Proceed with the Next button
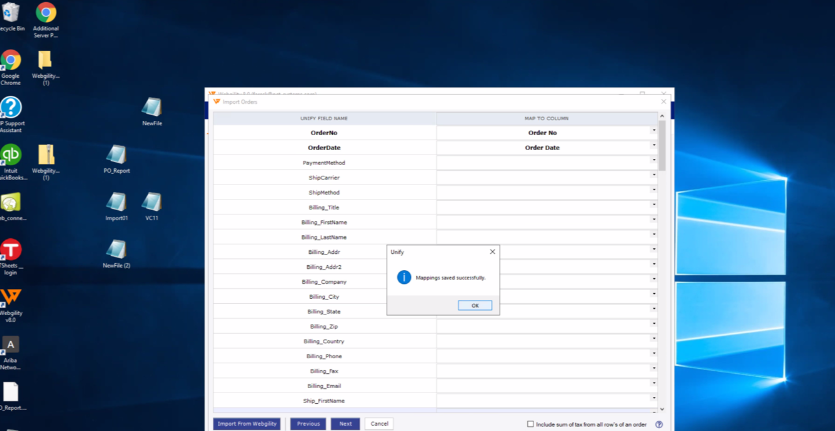835x431 pixels. (x=346, y=424)
